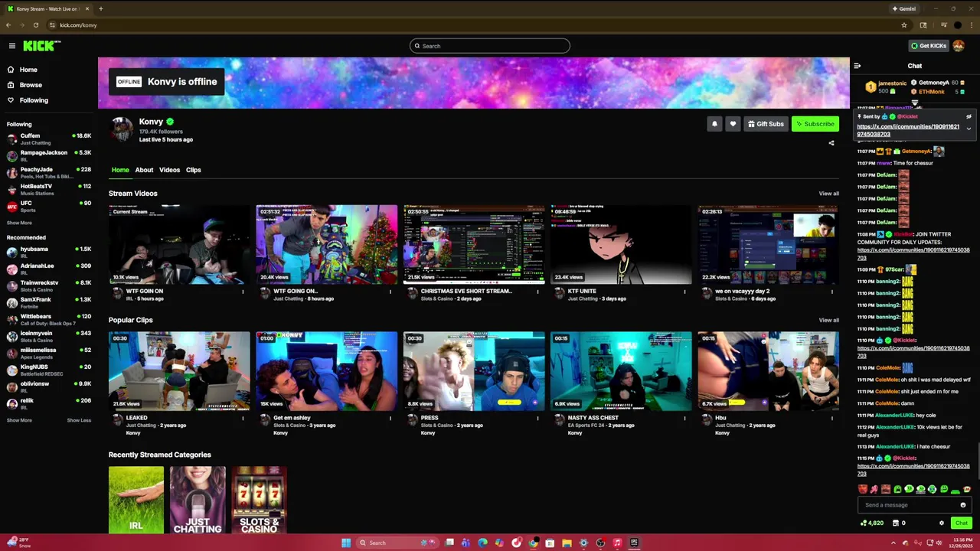Hide the pinned message icon
The height and width of the screenshot is (551, 980).
point(969,117)
